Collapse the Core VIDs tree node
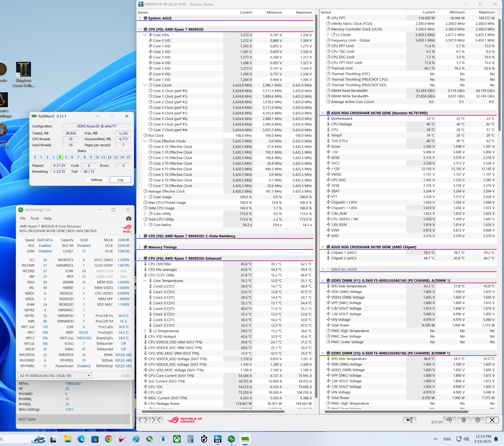Viewport: 504px width, 446px height. [x=145, y=35]
